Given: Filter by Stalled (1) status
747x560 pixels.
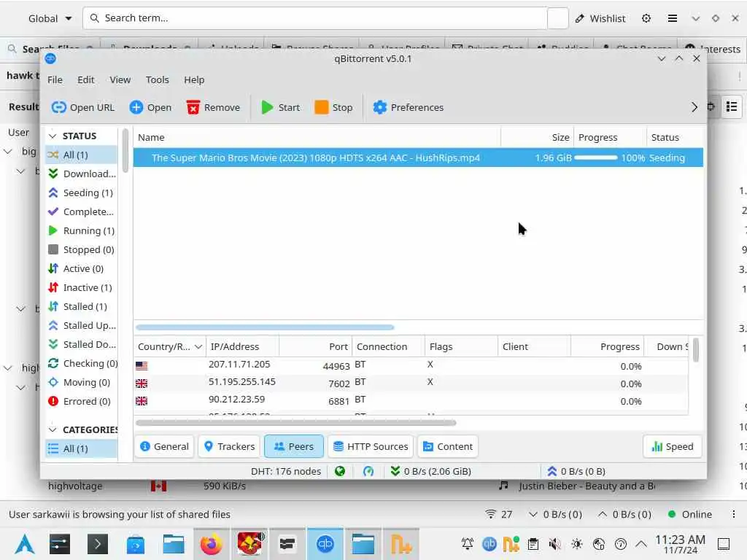Looking at the screenshot, I should (x=82, y=307).
